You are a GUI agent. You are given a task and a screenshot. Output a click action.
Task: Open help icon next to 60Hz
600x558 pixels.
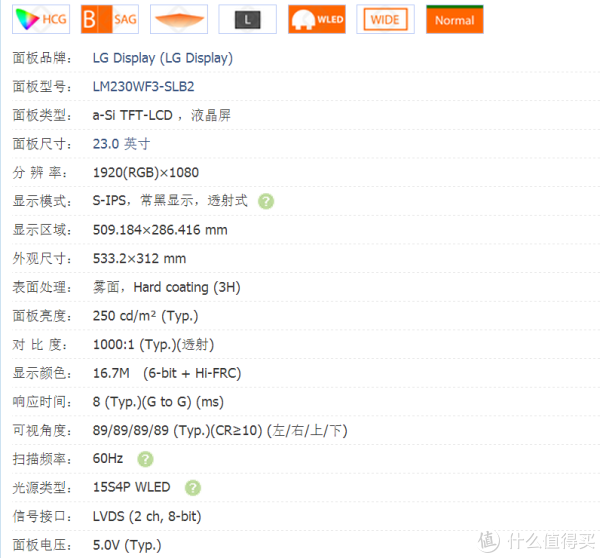pyautogui.click(x=145, y=459)
